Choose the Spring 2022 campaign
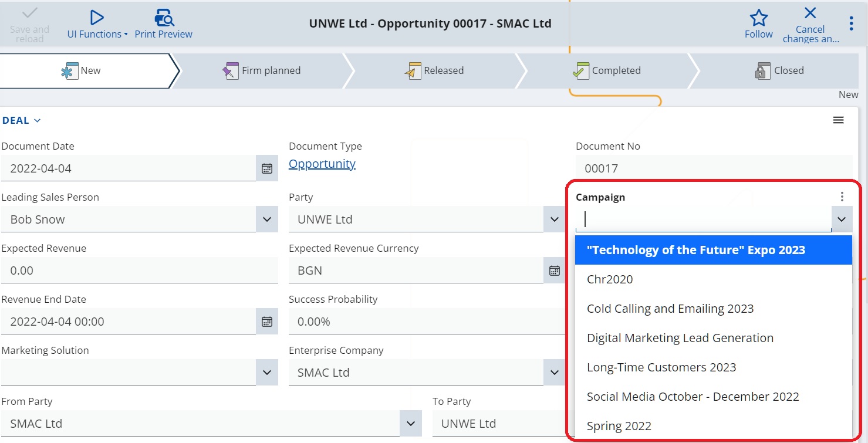This screenshot has height=443, width=868. [714, 426]
